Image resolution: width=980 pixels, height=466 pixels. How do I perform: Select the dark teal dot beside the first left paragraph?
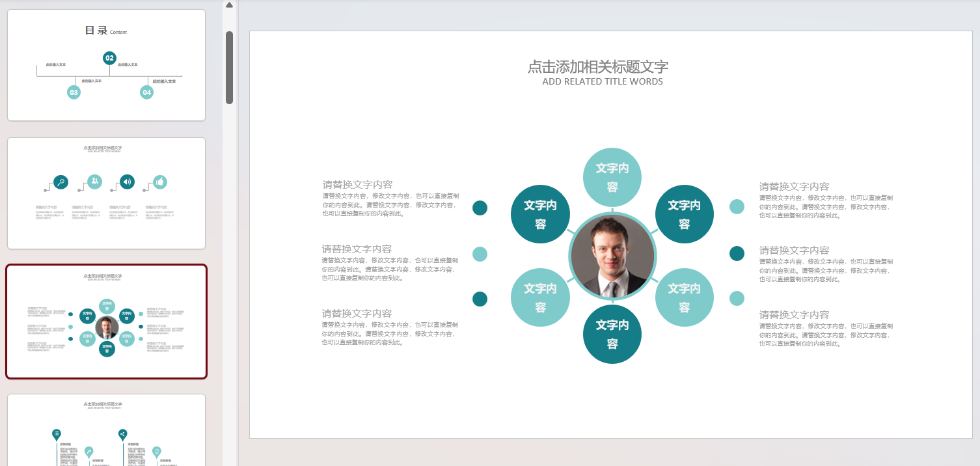tap(480, 208)
